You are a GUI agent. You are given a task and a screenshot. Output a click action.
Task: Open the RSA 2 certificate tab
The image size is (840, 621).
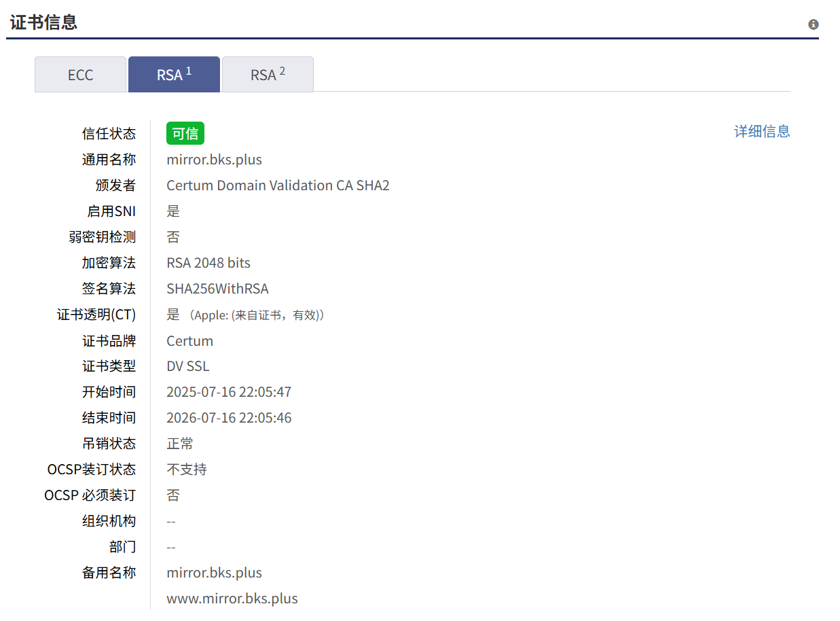point(268,75)
